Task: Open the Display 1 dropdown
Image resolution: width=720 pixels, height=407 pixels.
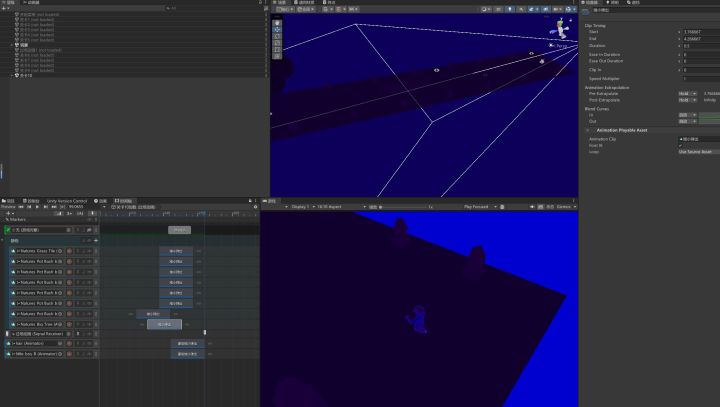Action: 302,207
